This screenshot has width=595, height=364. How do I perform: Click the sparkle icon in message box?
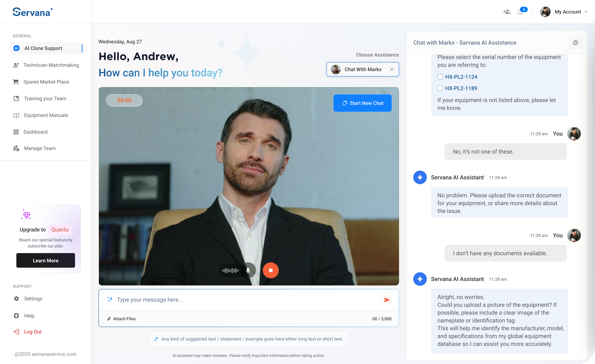(110, 299)
